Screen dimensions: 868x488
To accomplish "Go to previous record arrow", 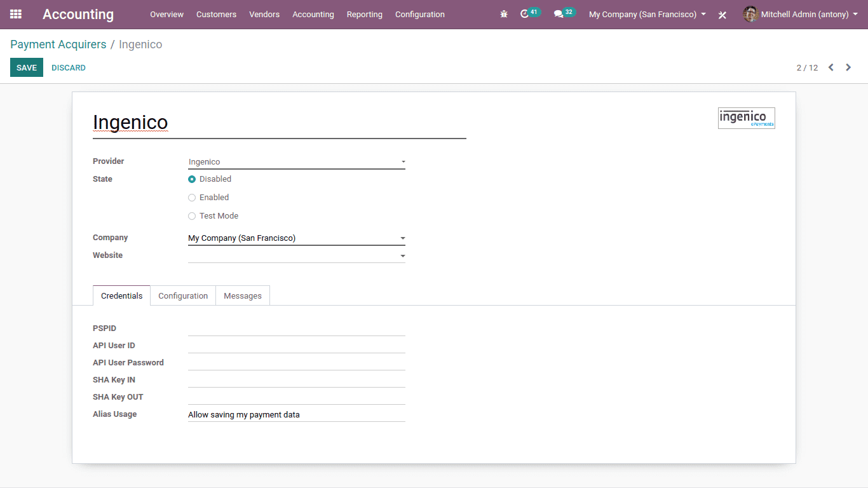I will click(831, 67).
